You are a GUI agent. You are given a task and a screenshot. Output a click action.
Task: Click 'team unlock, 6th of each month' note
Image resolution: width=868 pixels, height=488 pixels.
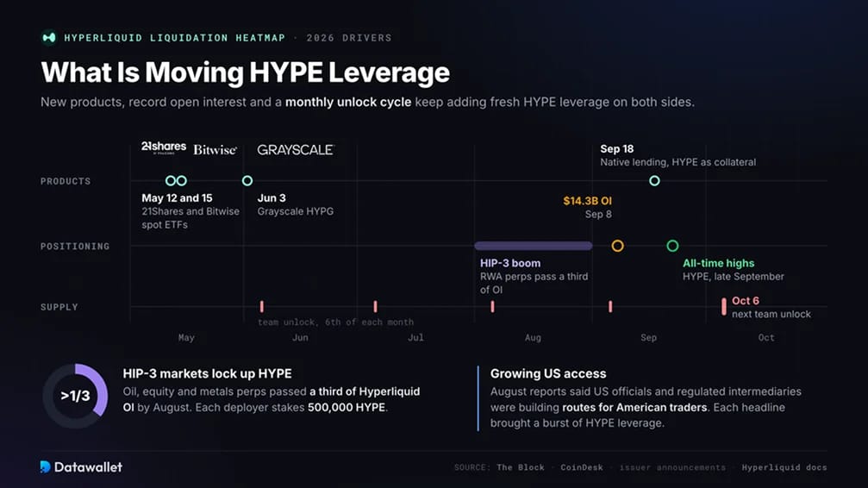[335, 322]
